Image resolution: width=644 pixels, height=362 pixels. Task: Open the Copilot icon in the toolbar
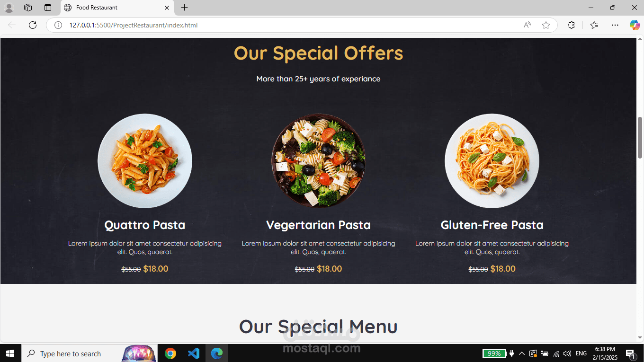pyautogui.click(x=635, y=25)
